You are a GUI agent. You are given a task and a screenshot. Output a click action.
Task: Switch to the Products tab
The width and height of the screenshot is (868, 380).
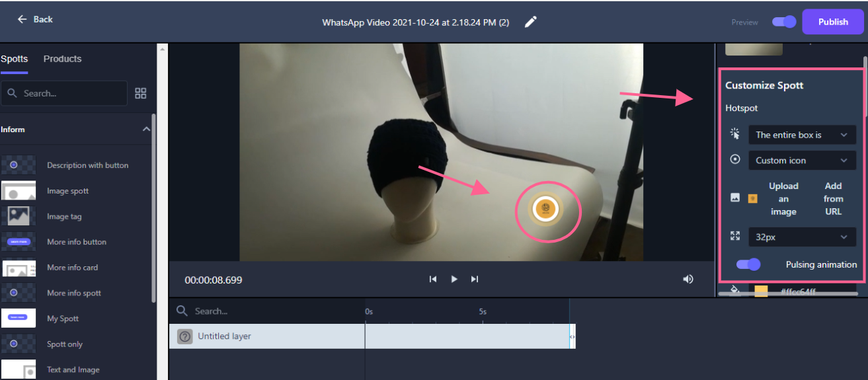62,59
